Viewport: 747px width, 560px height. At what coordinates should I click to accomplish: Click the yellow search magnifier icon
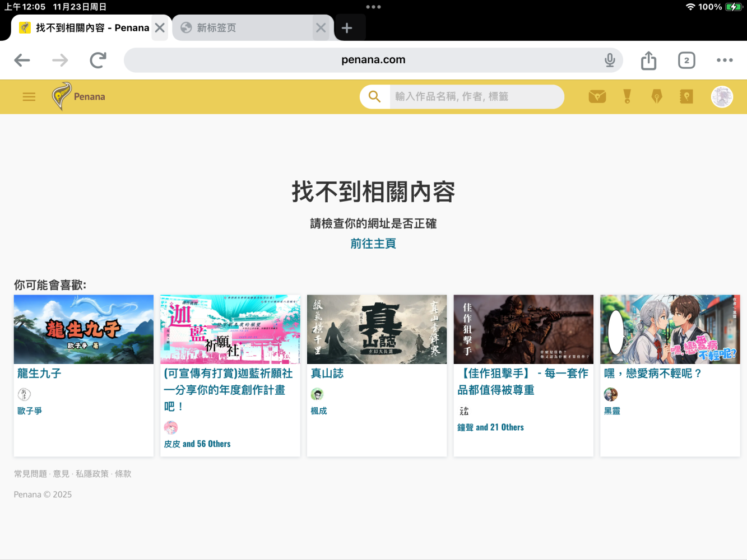pos(375,97)
